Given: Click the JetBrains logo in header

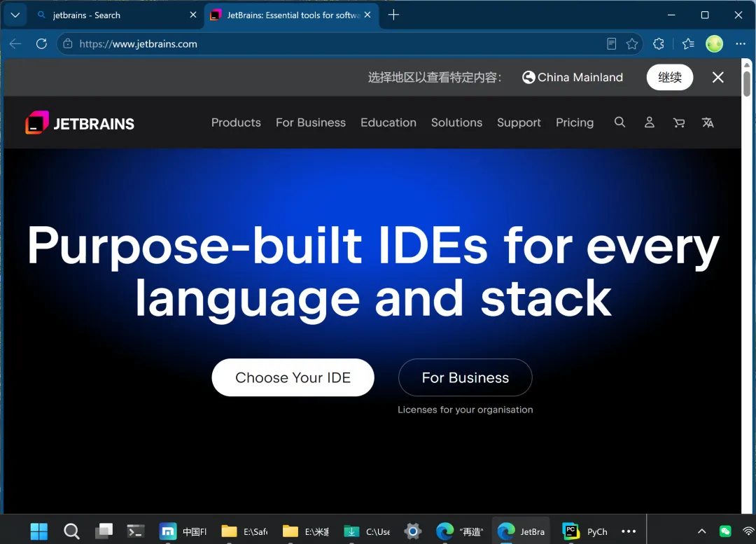Looking at the screenshot, I should [80, 123].
